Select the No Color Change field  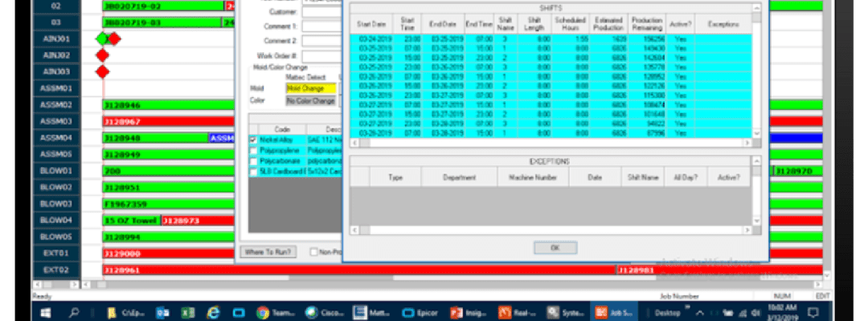point(310,101)
